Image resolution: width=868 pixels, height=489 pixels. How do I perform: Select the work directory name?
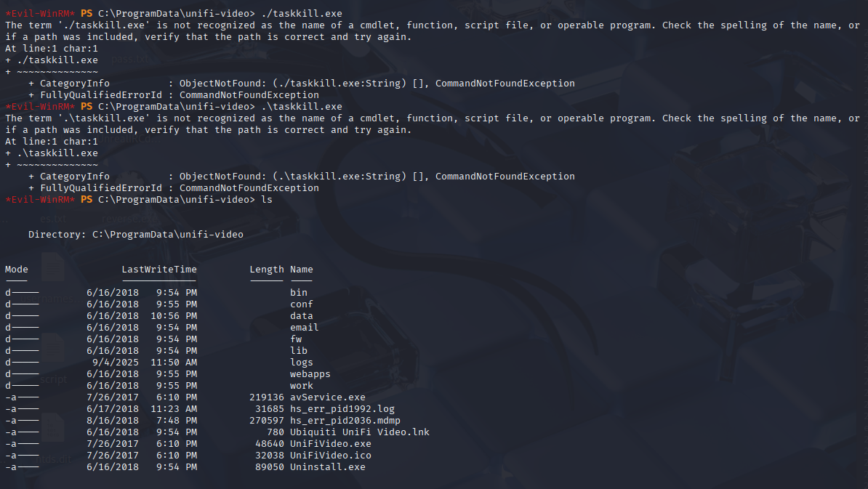point(301,386)
